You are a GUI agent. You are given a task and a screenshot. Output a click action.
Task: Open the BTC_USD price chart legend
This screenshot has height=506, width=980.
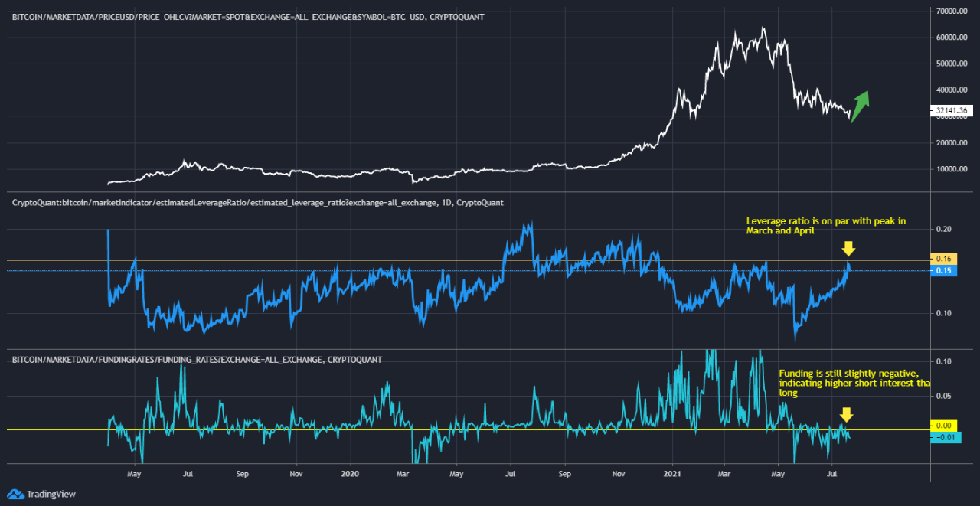245,16
